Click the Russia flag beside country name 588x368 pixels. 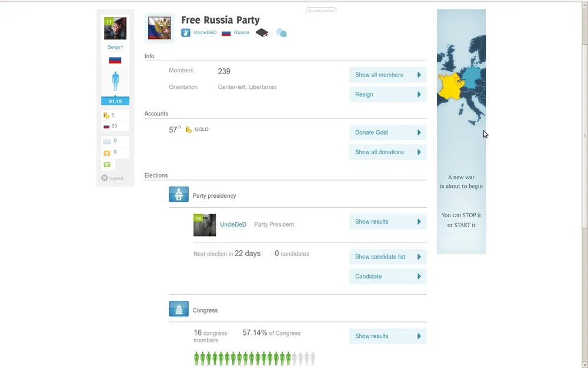tap(226, 33)
